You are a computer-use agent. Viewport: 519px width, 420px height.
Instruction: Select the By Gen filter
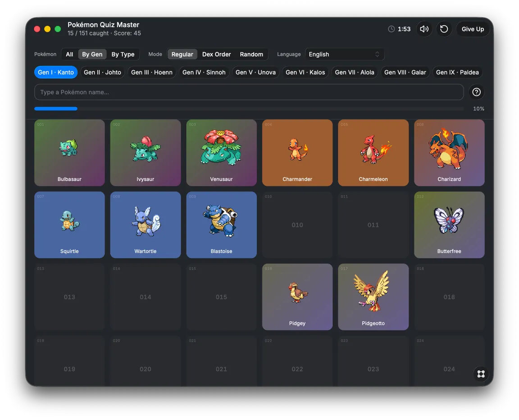coord(92,54)
